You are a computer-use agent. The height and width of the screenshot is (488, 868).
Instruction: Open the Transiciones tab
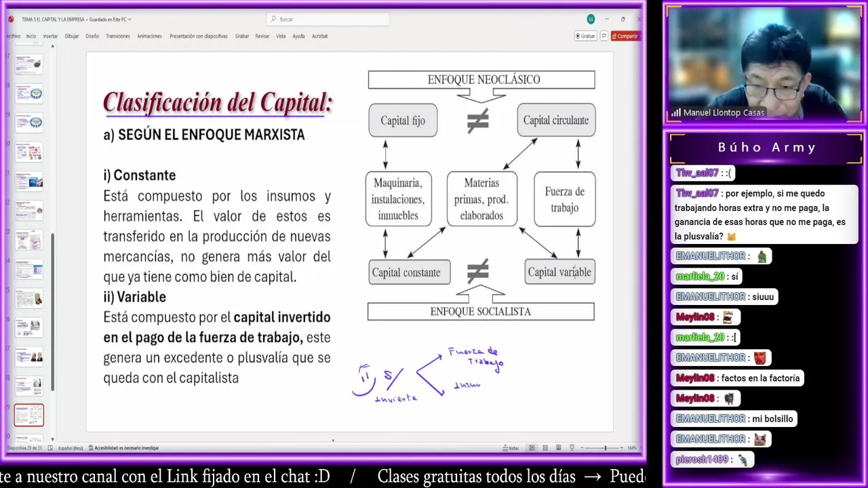pyautogui.click(x=118, y=36)
